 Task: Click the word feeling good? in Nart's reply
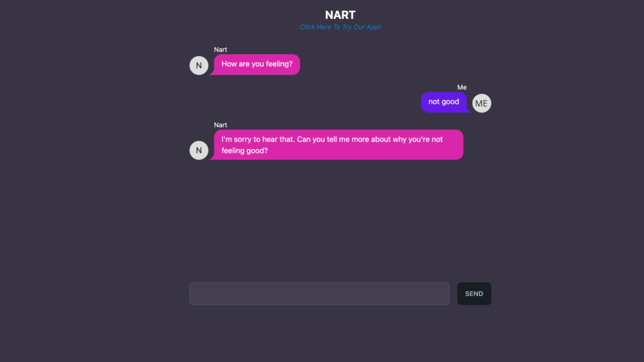tap(245, 151)
